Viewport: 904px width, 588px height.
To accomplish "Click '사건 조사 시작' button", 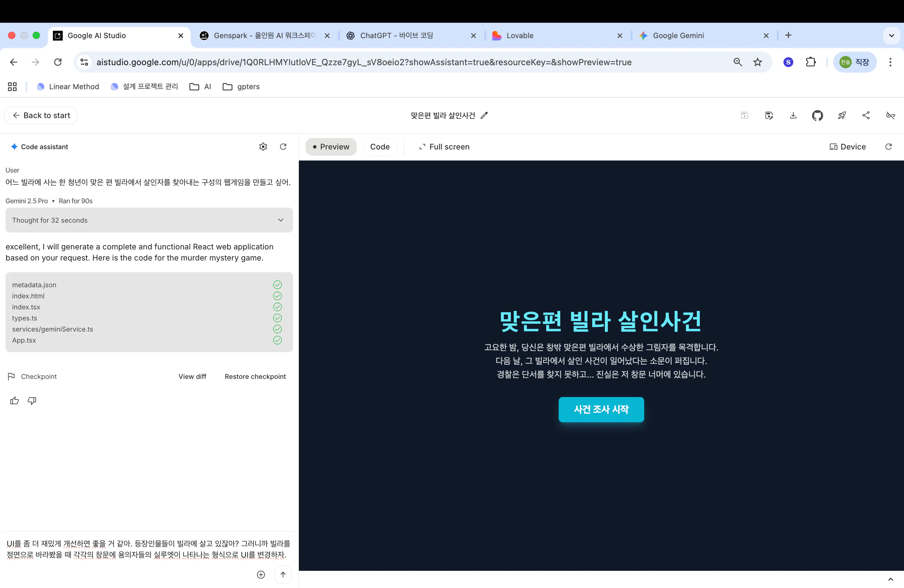I will point(601,409).
